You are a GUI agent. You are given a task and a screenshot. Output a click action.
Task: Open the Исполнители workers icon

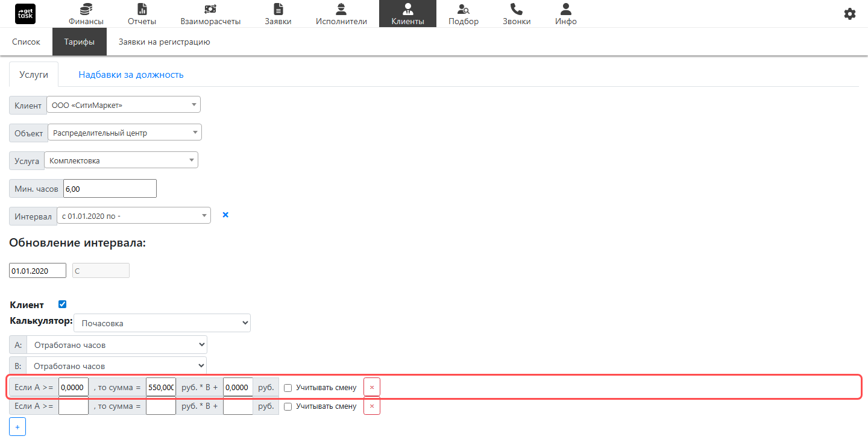coord(341,9)
